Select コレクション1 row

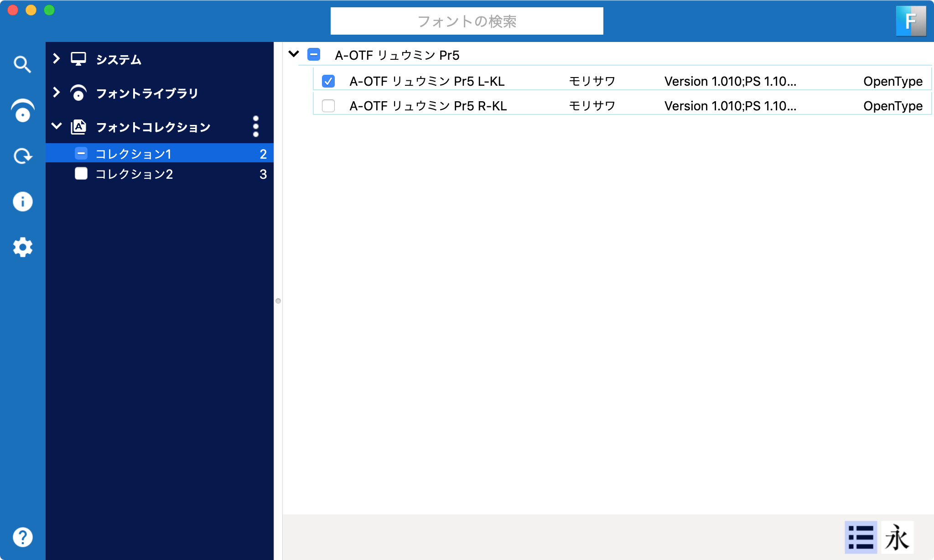tap(160, 153)
